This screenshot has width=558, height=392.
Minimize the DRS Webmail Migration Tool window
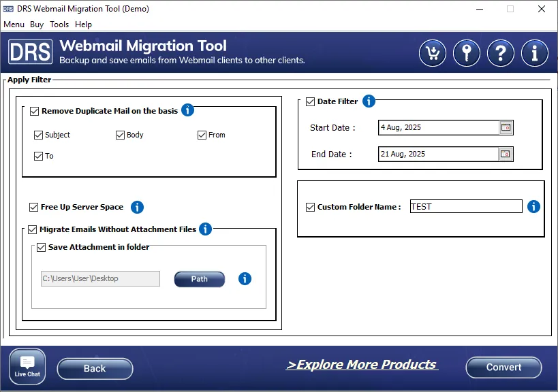coord(480,9)
